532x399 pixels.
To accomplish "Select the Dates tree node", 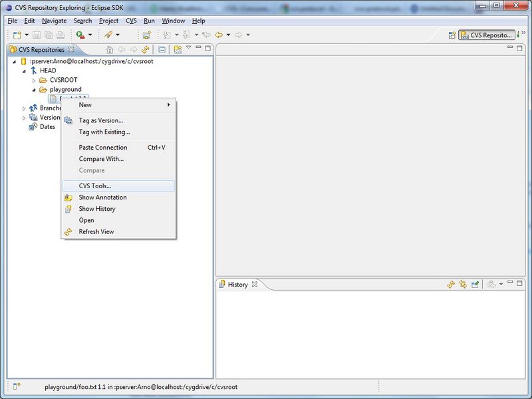I will coord(47,126).
